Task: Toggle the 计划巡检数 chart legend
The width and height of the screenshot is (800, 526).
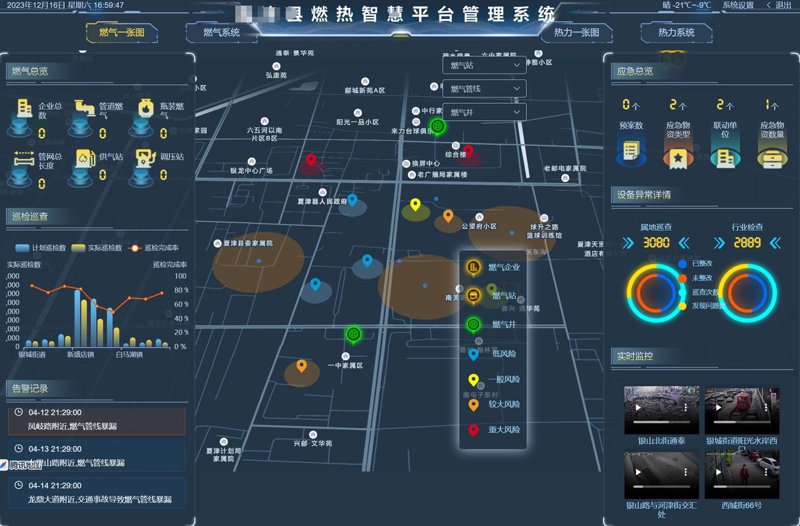Action: (x=40, y=248)
